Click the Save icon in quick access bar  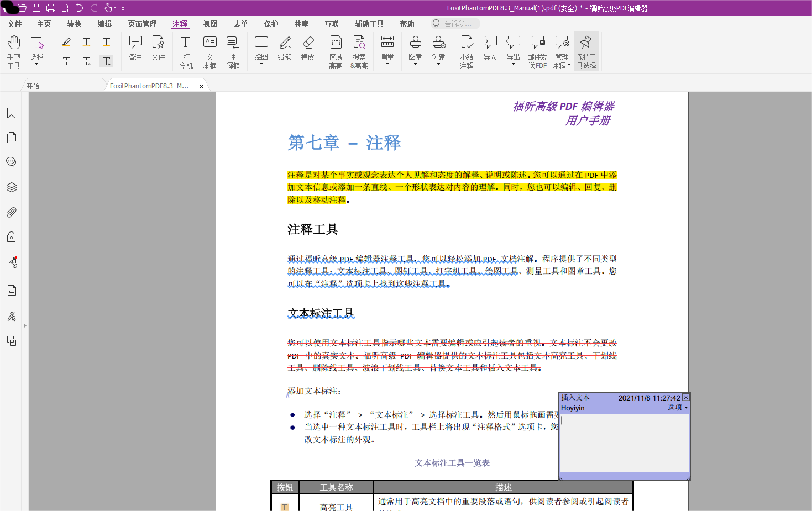click(x=36, y=8)
